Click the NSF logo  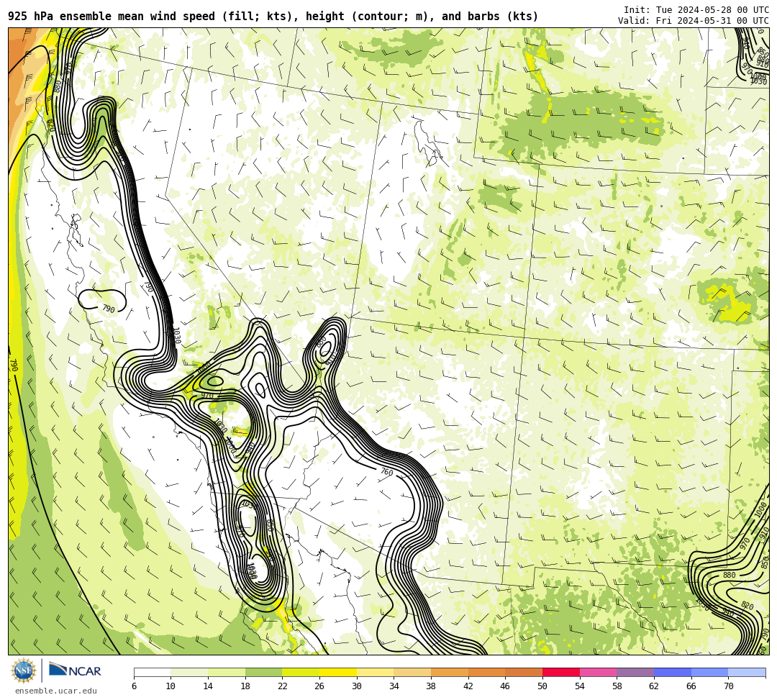point(23,671)
